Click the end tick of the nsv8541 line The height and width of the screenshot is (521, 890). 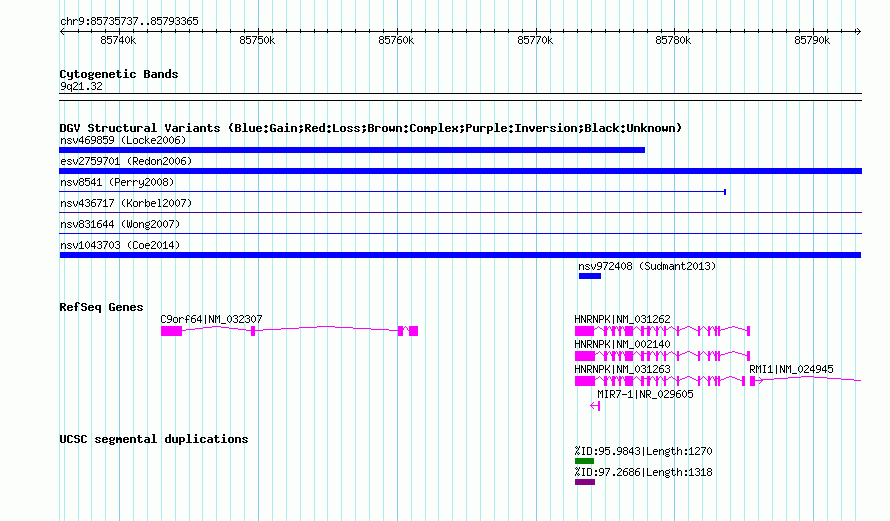pos(725,192)
